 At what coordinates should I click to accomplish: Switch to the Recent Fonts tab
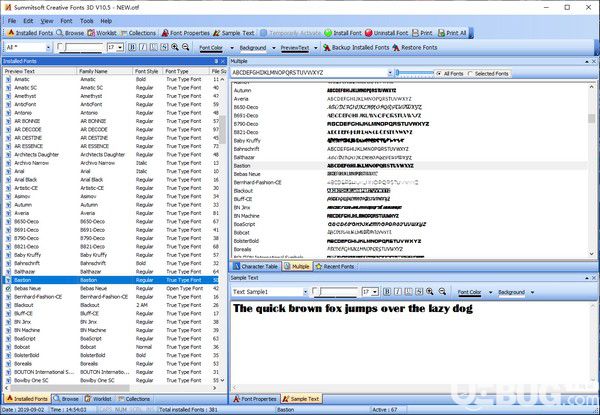click(x=335, y=267)
